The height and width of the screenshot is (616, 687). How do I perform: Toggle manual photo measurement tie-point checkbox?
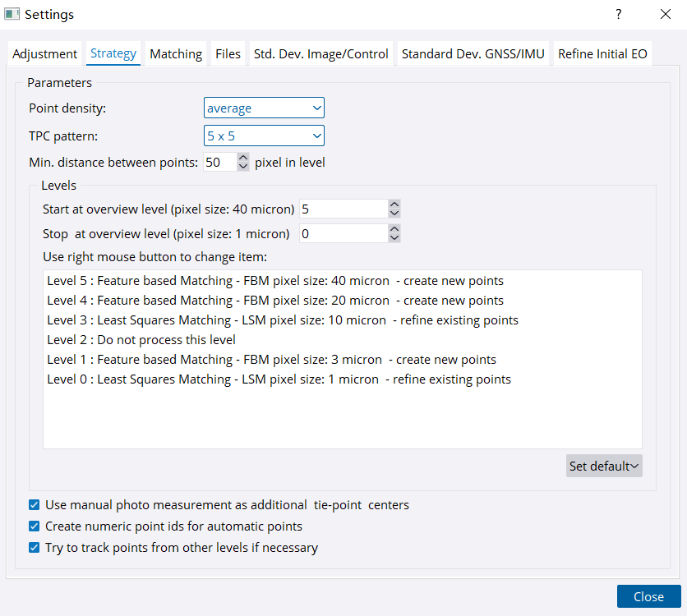click(x=34, y=505)
